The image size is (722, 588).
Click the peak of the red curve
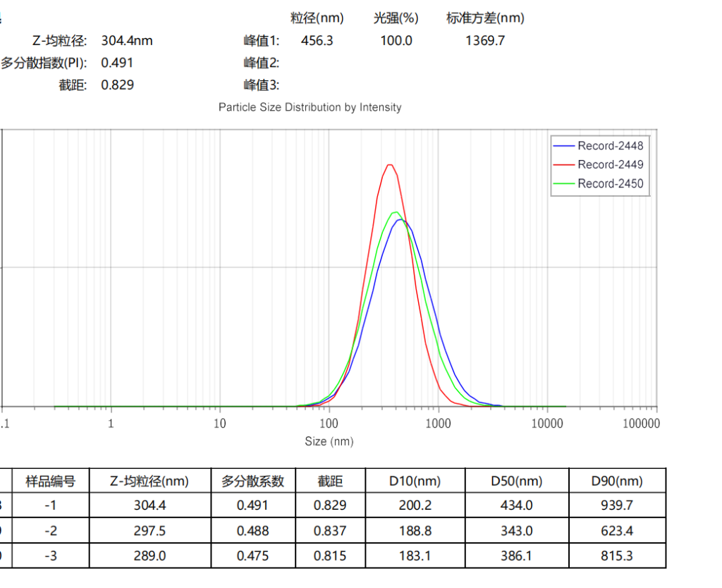[390, 165]
